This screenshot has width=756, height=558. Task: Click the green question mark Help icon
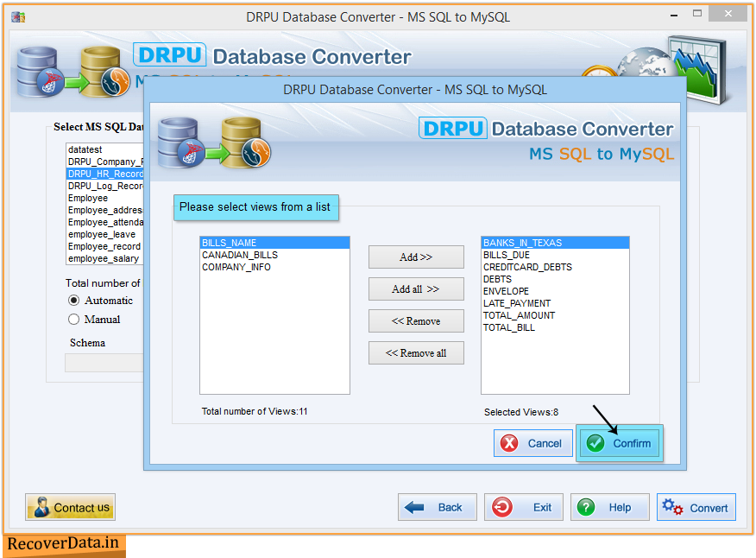pyautogui.click(x=586, y=507)
